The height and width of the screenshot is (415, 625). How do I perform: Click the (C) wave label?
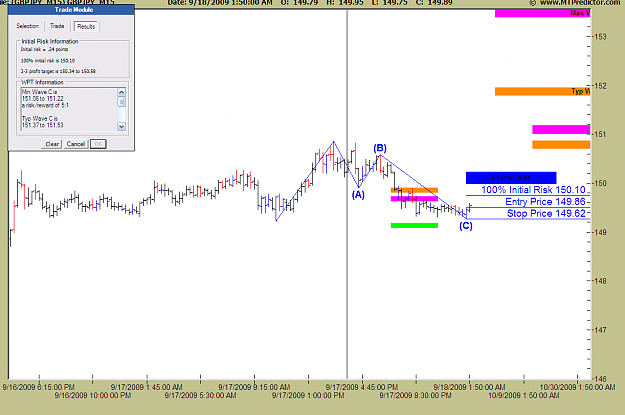point(466,226)
